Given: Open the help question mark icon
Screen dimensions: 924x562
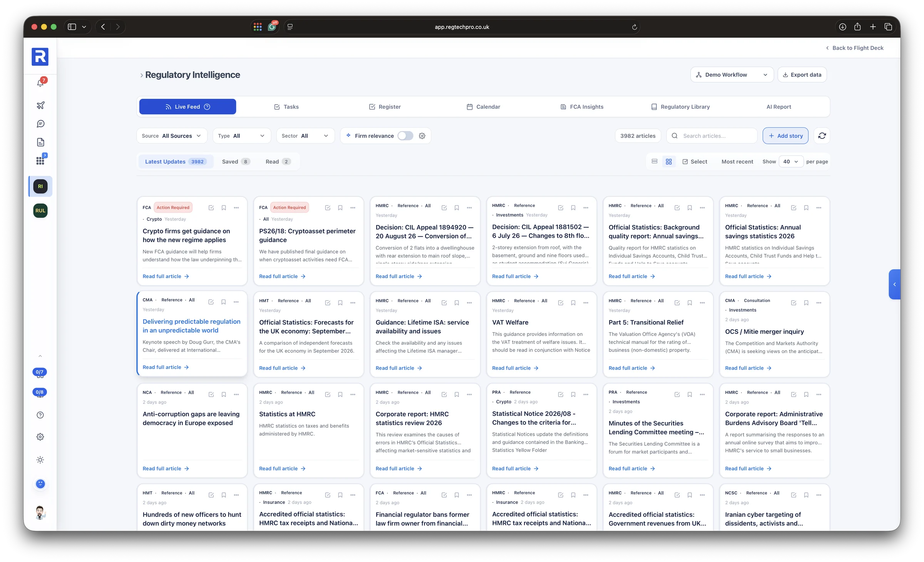Looking at the screenshot, I should [x=40, y=415].
